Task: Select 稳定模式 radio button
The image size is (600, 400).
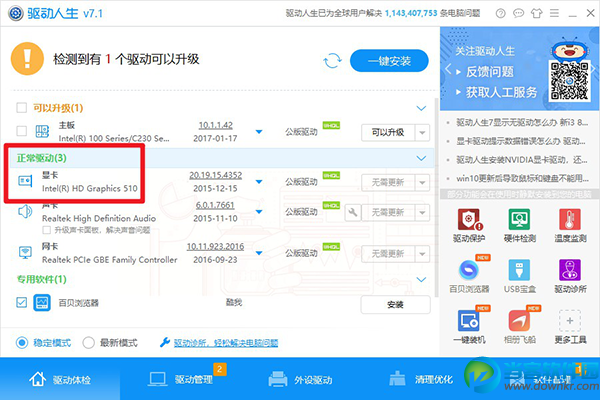Action: pos(22,343)
